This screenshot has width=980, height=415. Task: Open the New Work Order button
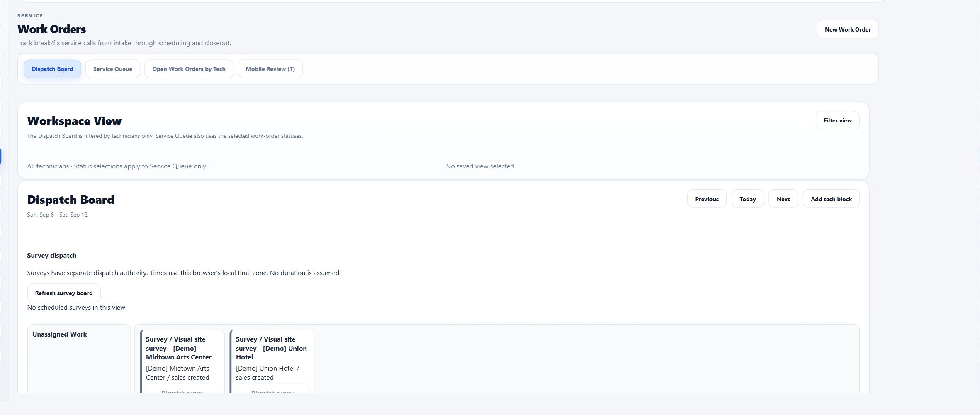click(847, 29)
